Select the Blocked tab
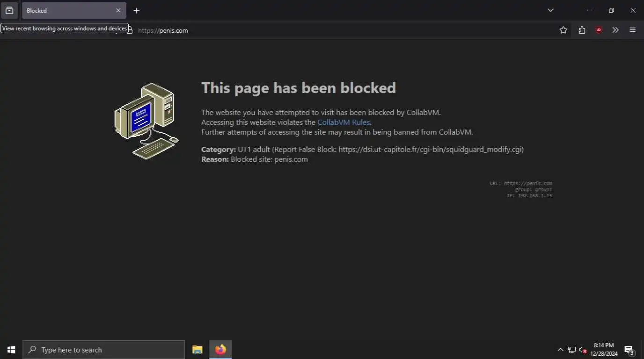Screen dimensions: 644x359 [74, 10]
